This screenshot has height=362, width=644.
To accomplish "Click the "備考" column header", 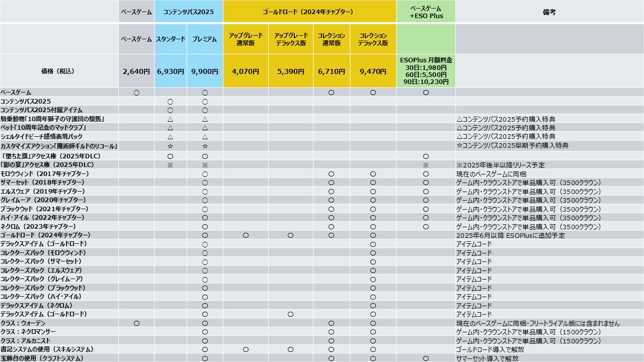I will click(549, 12).
